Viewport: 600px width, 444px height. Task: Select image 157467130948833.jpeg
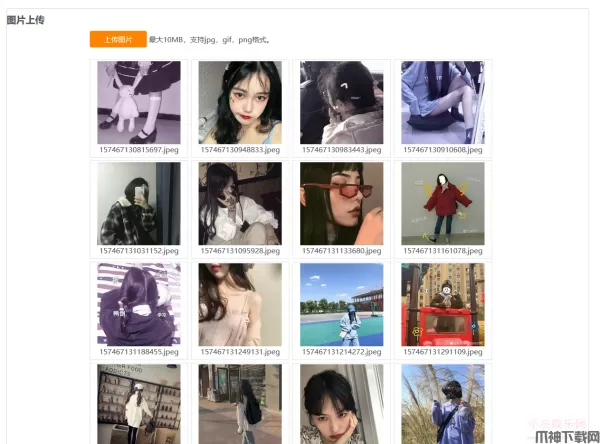pyautogui.click(x=240, y=103)
